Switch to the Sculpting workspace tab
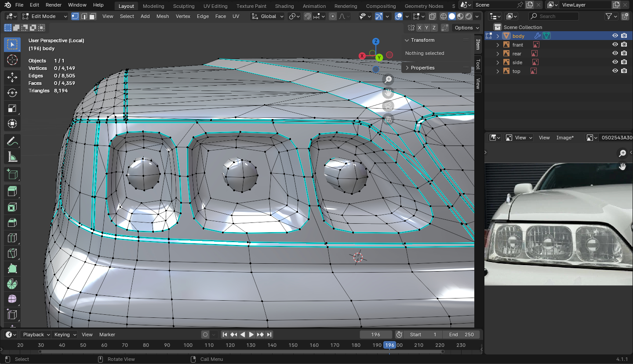This screenshot has height=364, width=633. coord(184,6)
